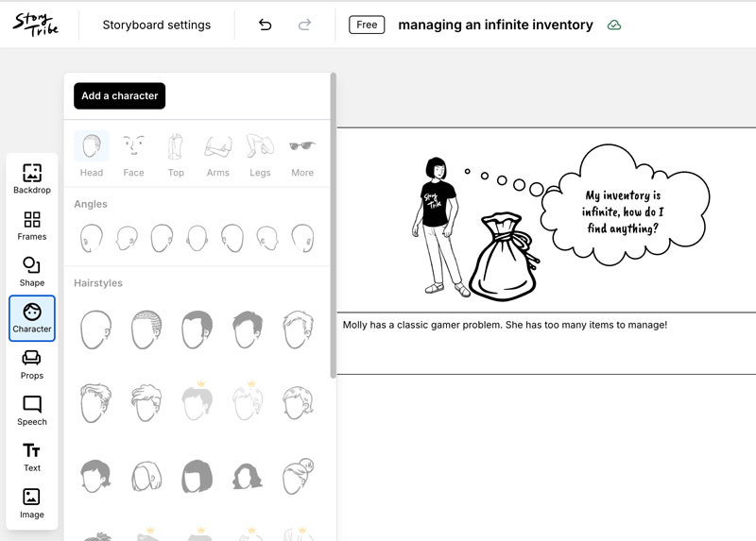This screenshot has height=541, width=756.
Task: Choose the second hairstyle in second row
Action: (x=146, y=403)
